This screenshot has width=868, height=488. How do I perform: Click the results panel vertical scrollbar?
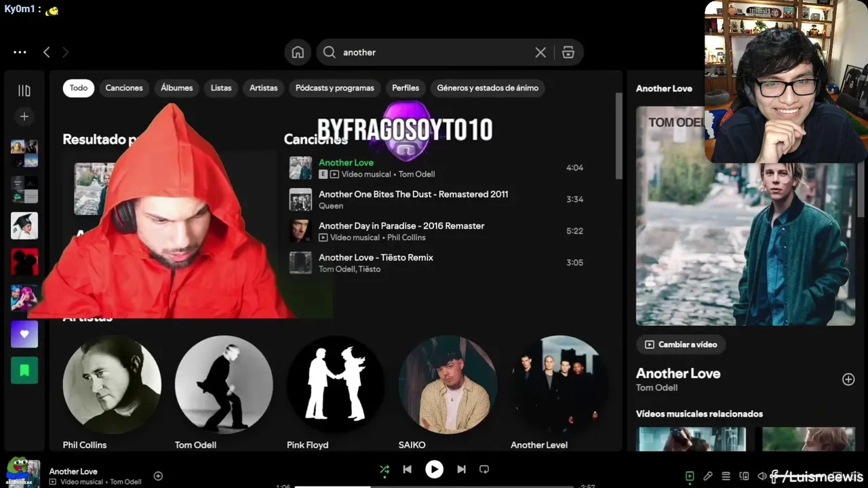click(618, 136)
